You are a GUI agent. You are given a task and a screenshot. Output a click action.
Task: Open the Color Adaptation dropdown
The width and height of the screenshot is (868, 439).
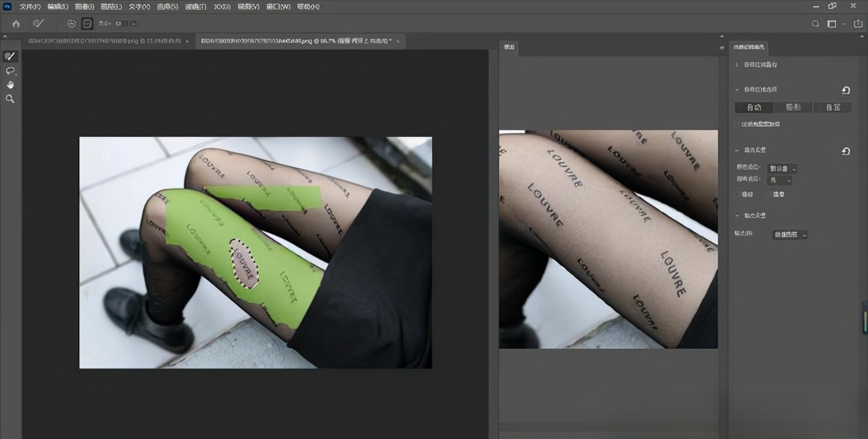[x=783, y=168]
